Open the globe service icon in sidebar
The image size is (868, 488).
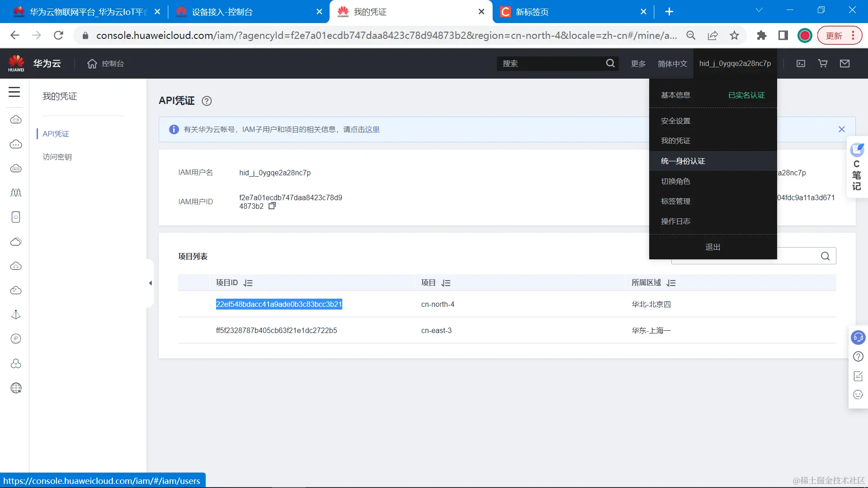(x=16, y=388)
